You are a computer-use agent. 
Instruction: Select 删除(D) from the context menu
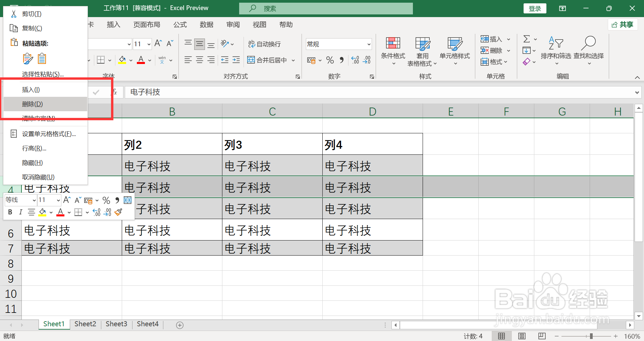(x=32, y=104)
